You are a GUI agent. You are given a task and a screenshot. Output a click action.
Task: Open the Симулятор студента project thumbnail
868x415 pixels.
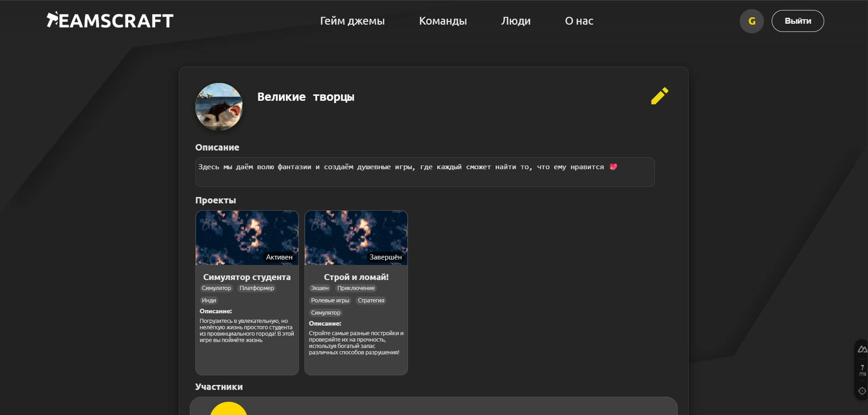[x=247, y=238]
